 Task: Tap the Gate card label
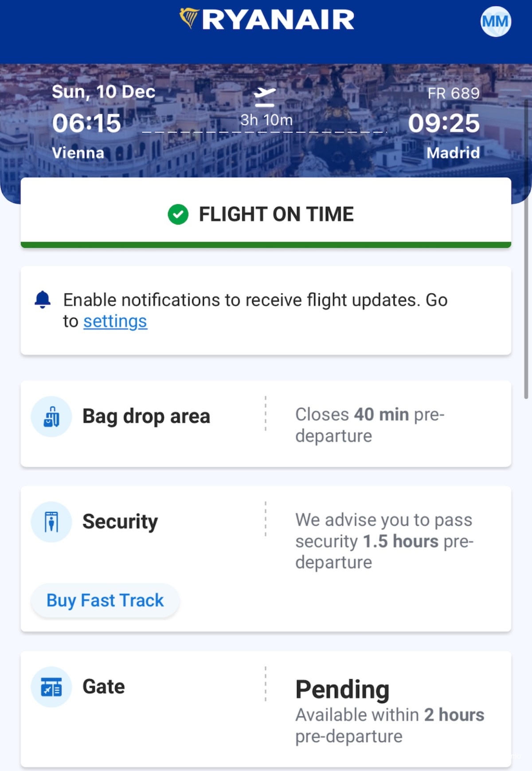(104, 687)
